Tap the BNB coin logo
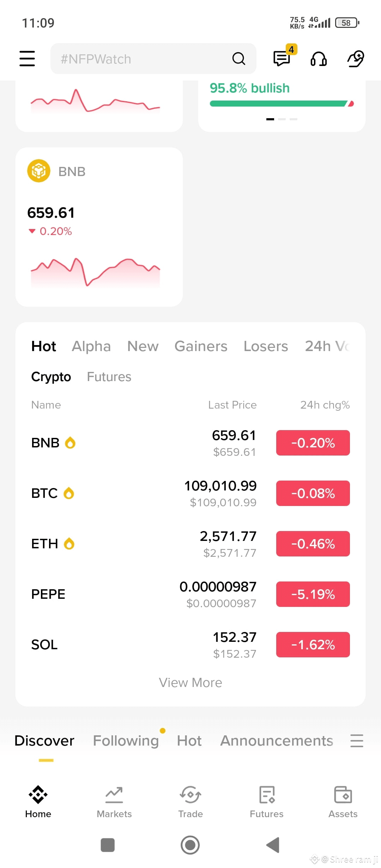 (x=39, y=171)
